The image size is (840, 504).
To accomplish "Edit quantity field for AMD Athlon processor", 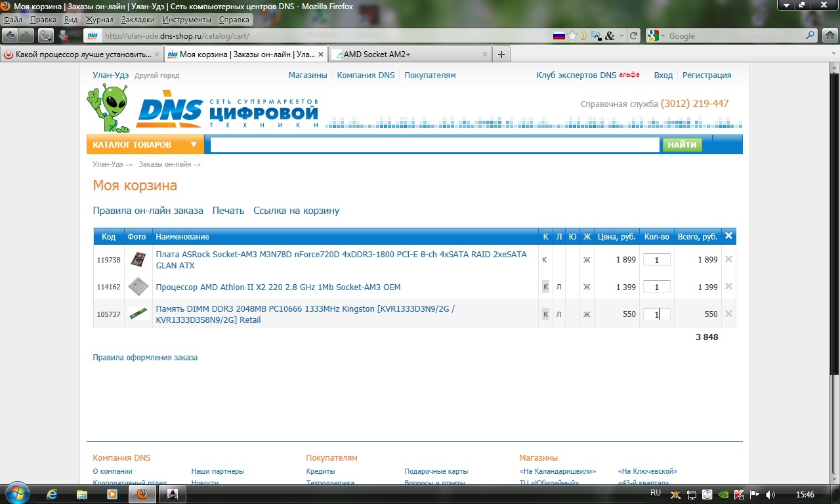I will (656, 287).
